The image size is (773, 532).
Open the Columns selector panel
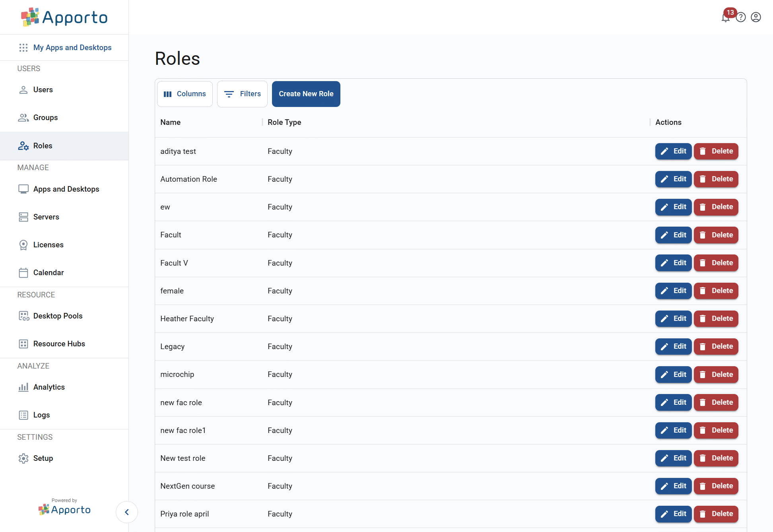click(x=185, y=94)
